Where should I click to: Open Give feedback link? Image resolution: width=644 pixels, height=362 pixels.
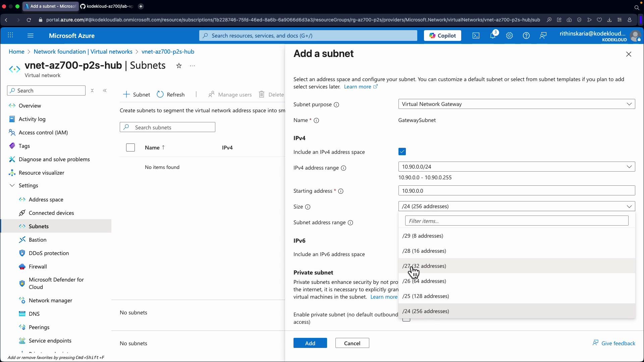pyautogui.click(x=614, y=343)
